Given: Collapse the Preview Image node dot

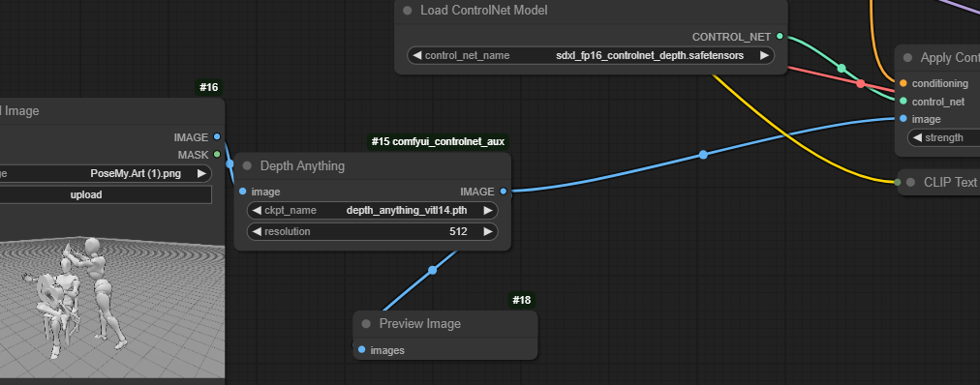Looking at the screenshot, I should coord(366,324).
